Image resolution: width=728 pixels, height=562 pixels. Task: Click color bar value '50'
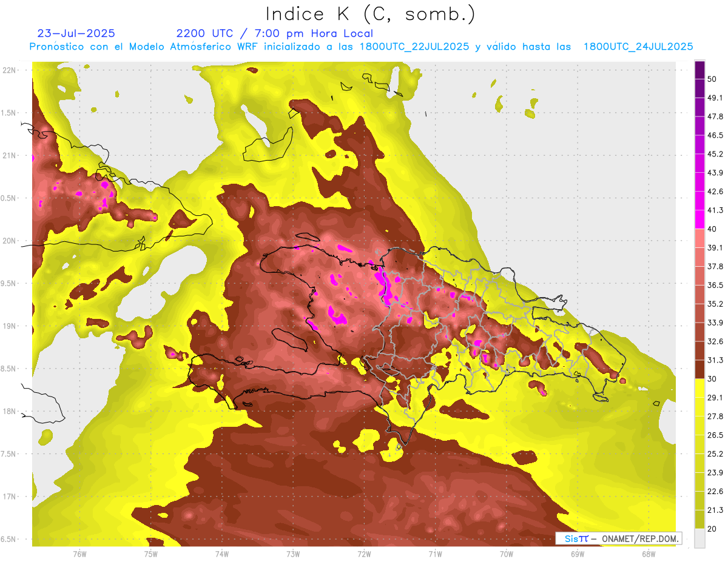pyautogui.click(x=712, y=79)
